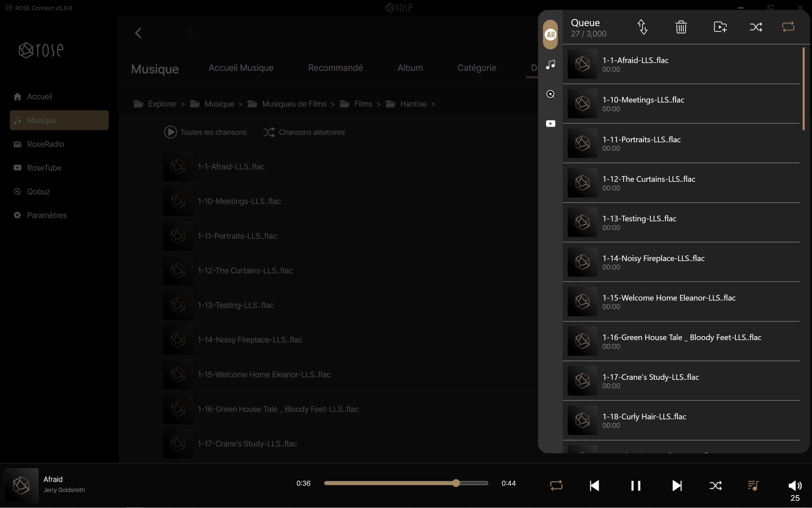Toggle shuffle in the Queue header
This screenshot has height=508, width=812.
(x=756, y=27)
